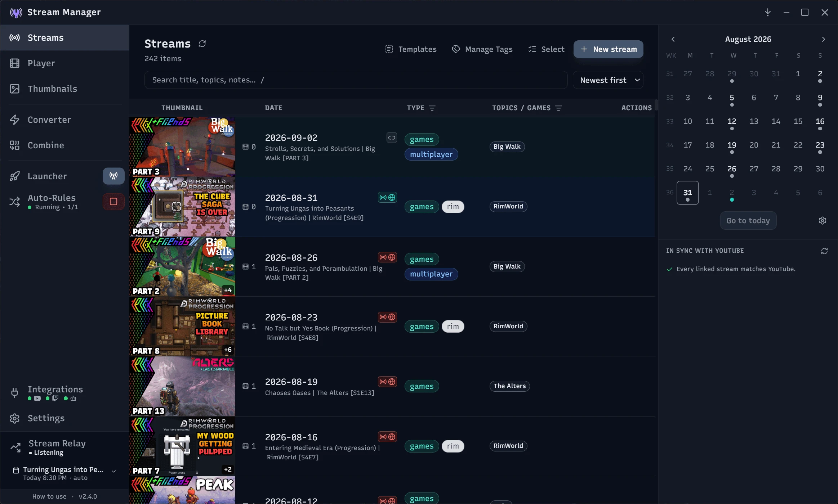Click the Stream Manager app logo
The height and width of the screenshot is (504, 838).
pyautogui.click(x=16, y=13)
